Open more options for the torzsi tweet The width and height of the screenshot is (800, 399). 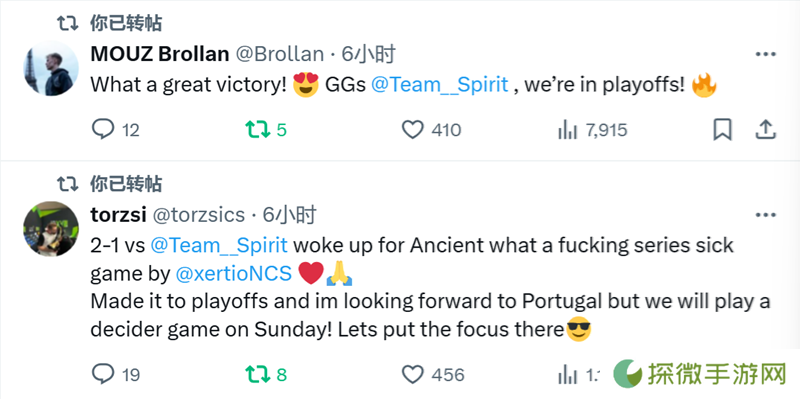pyautogui.click(x=765, y=215)
